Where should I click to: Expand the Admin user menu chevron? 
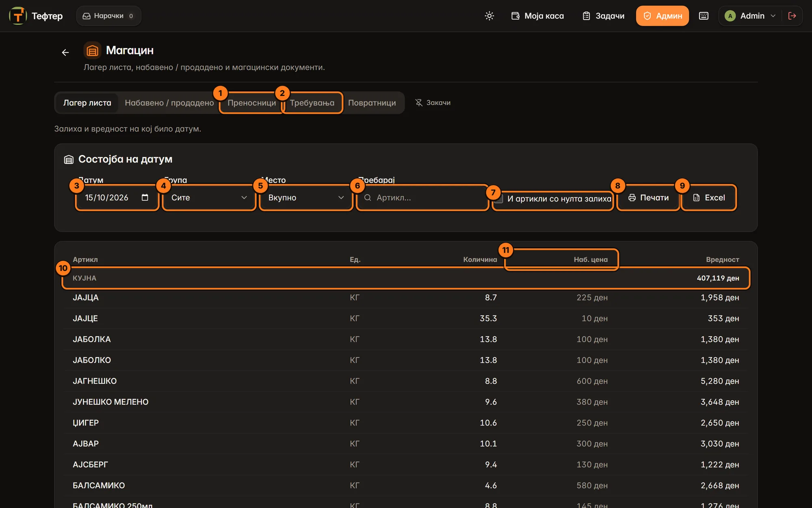click(x=773, y=16)
